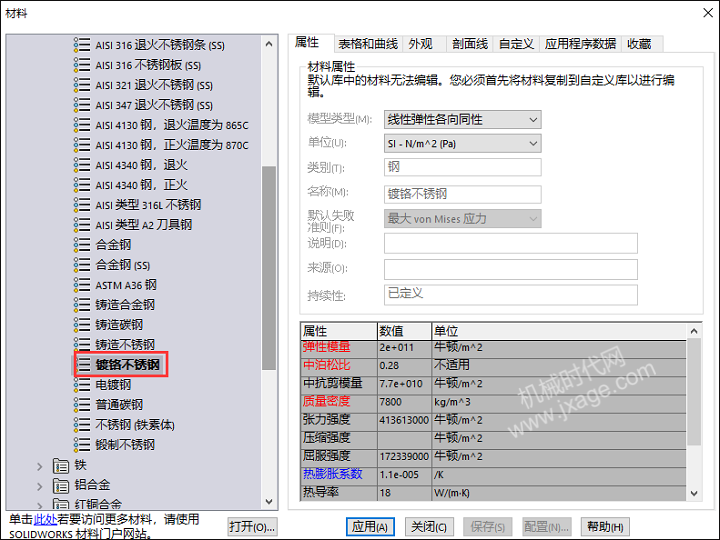Click the property table scroll down arrow

click(x=694, y=494)
